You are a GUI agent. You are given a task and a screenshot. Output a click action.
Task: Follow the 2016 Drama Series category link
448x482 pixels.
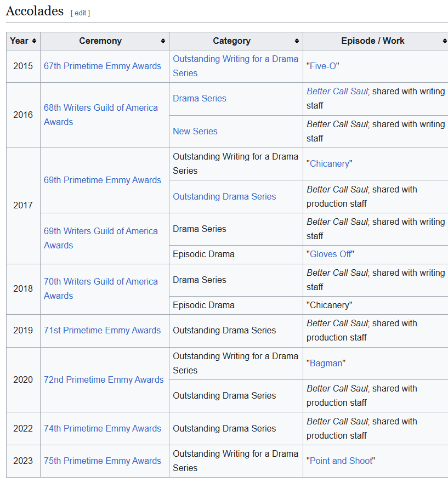point(200,99)
